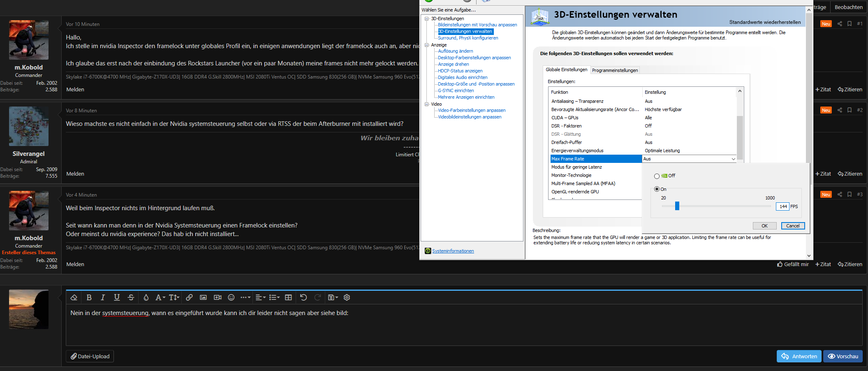The image size is (868, 371).
Task: Toggle strikethrough in the reply editor
Action: 131,297
